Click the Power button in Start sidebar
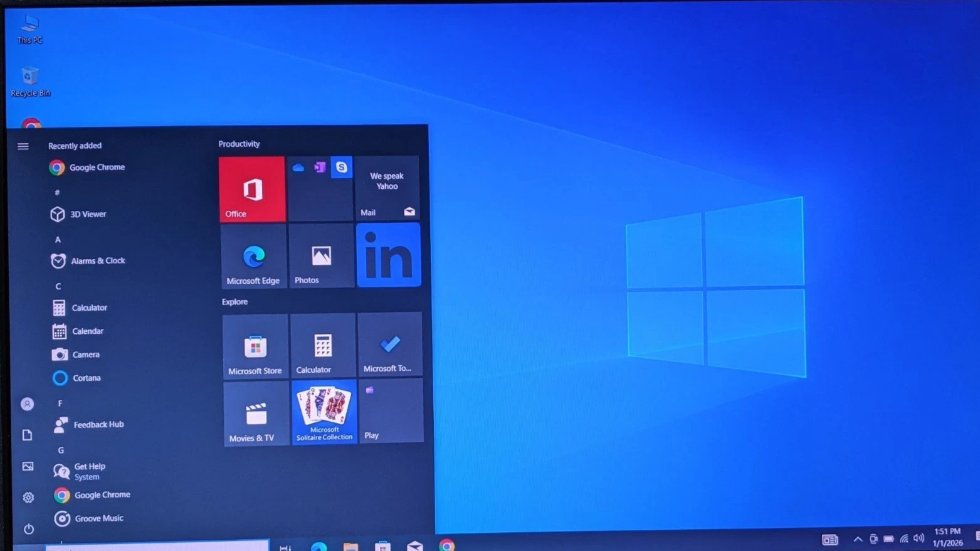This screenshot has height=551, width=980. (29, 529)
